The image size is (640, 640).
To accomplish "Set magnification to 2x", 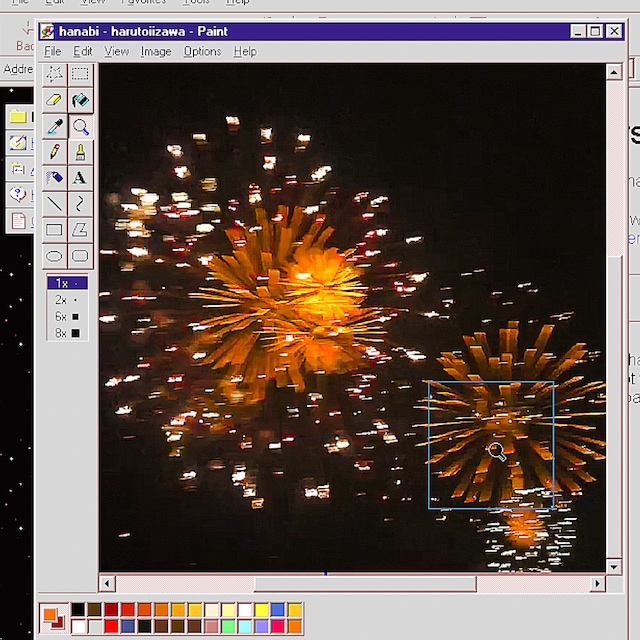I will point(67,300).
